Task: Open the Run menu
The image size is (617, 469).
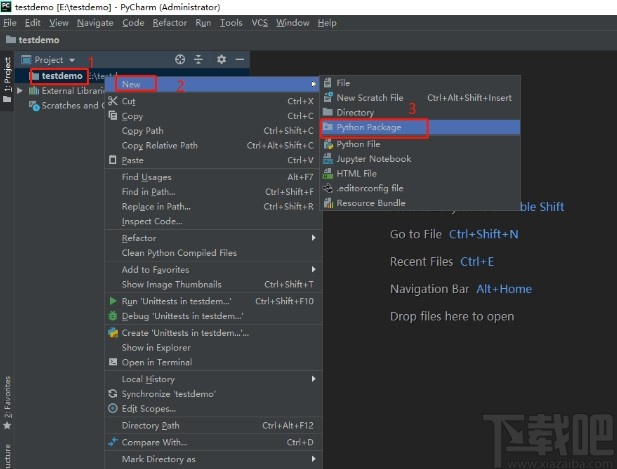Action: (203, 23)
